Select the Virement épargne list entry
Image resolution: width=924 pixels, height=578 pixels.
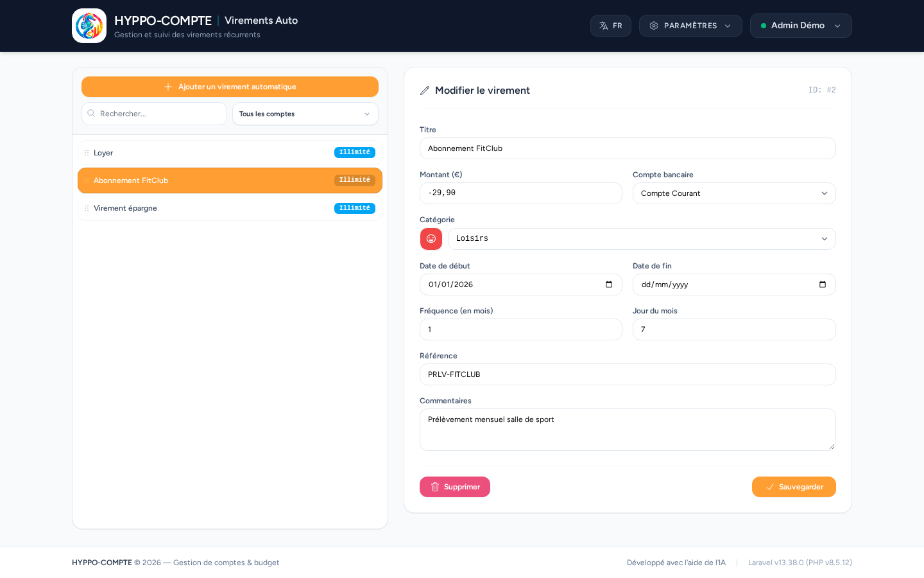pos(230,208)
